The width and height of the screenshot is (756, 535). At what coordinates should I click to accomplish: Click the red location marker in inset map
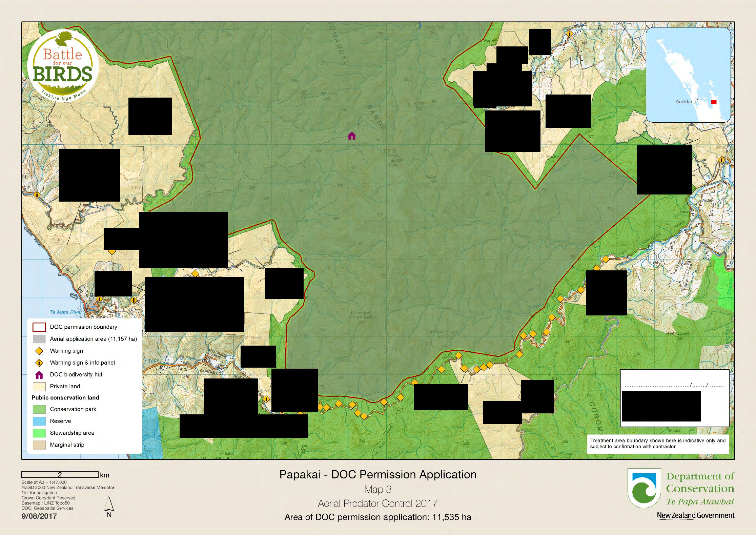[x=714, y=102]
